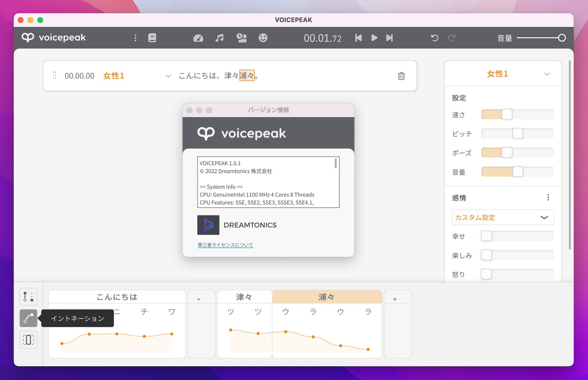
Task: Adjust the master 音量 slider in toolbar
Action: [x=541, y=38]
